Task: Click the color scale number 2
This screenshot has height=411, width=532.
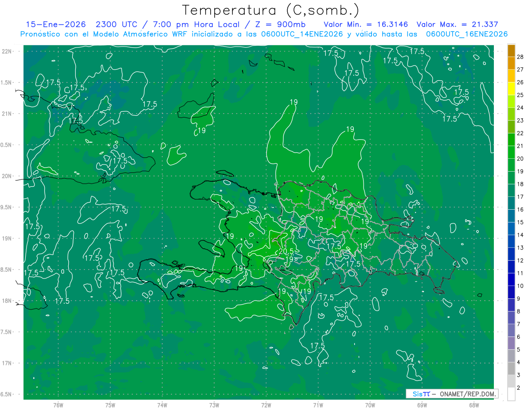Action: (519, 388)
